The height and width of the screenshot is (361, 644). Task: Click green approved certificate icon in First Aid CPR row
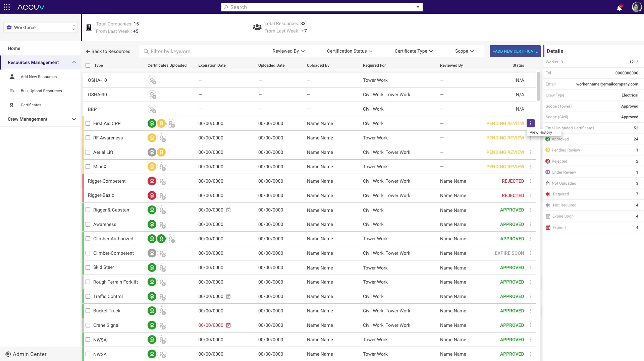click(152, 123)
